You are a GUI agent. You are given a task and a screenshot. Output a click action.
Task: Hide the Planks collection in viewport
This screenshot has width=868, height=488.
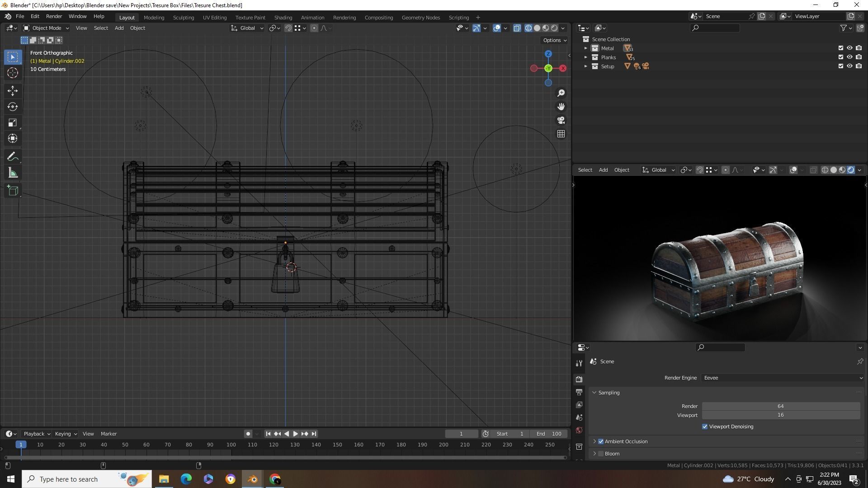click(849, 57)
